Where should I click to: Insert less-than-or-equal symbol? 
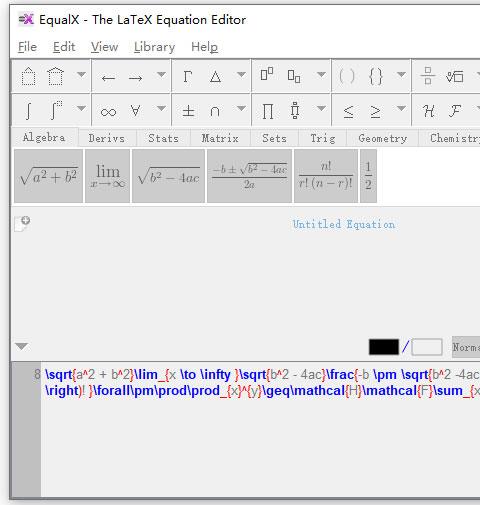[x=348, y=111]
